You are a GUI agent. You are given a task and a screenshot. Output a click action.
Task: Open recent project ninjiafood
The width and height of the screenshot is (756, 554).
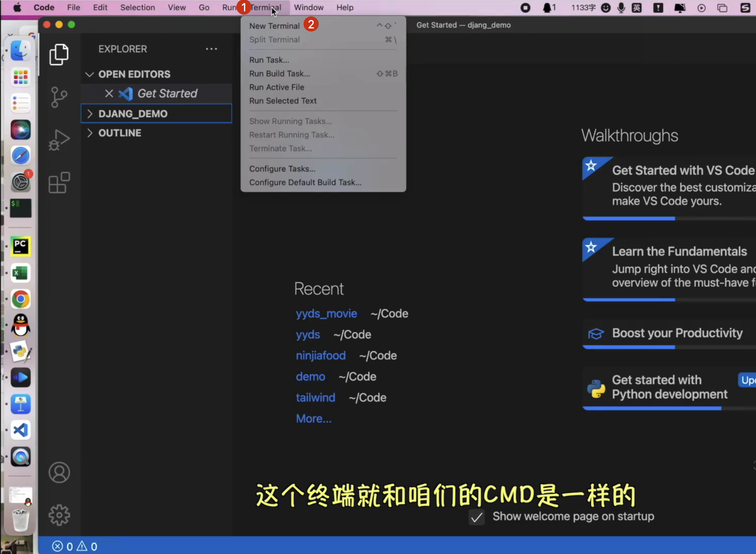pos(321,355)
